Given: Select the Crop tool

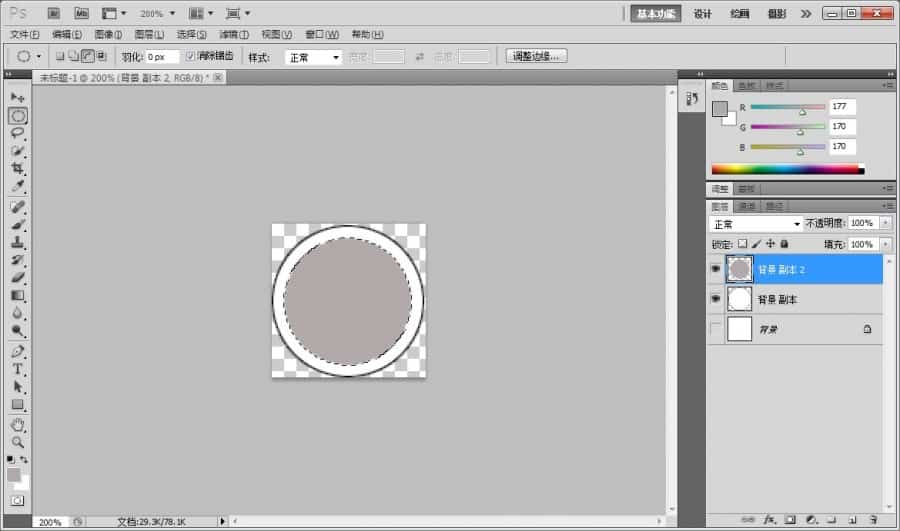Looking at the screenshot, I should (17, 169).
